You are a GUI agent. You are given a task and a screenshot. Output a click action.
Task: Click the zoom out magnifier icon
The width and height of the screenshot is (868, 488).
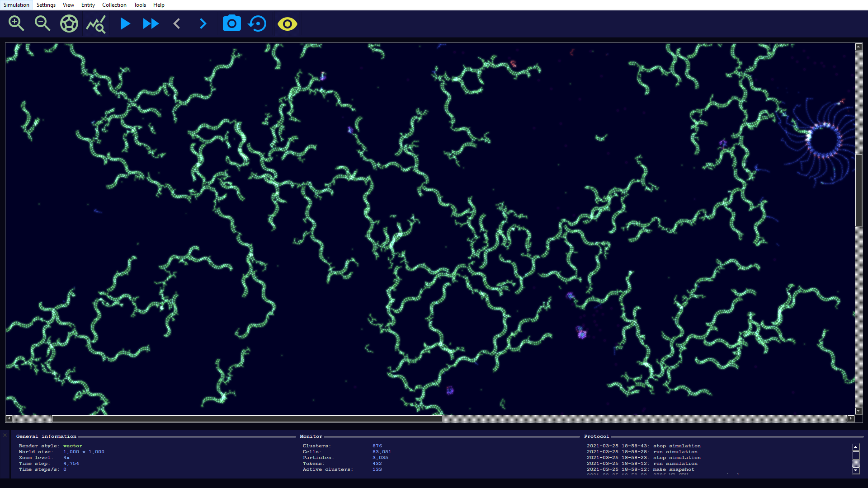pos(42,23)
